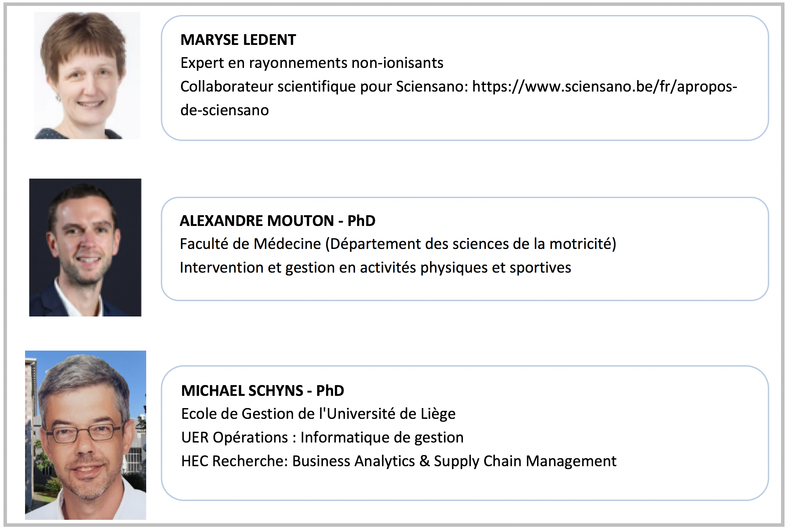Click "PhD" after Michael Schyns's name
Viewport: 788px width, 532px height.
pyautogui.click(x=330, y=391)
